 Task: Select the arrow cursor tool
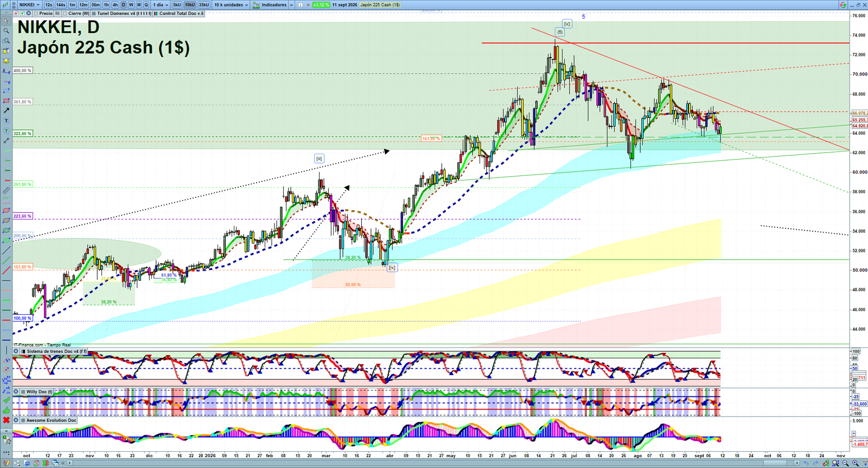pyautogui.click(x=6, y=21)
